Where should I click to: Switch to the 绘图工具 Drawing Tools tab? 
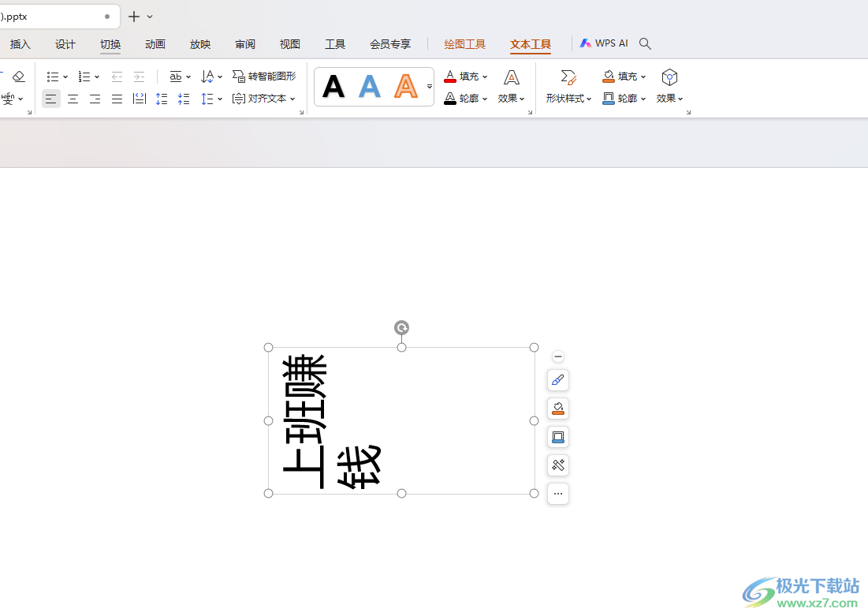(464, 44)
